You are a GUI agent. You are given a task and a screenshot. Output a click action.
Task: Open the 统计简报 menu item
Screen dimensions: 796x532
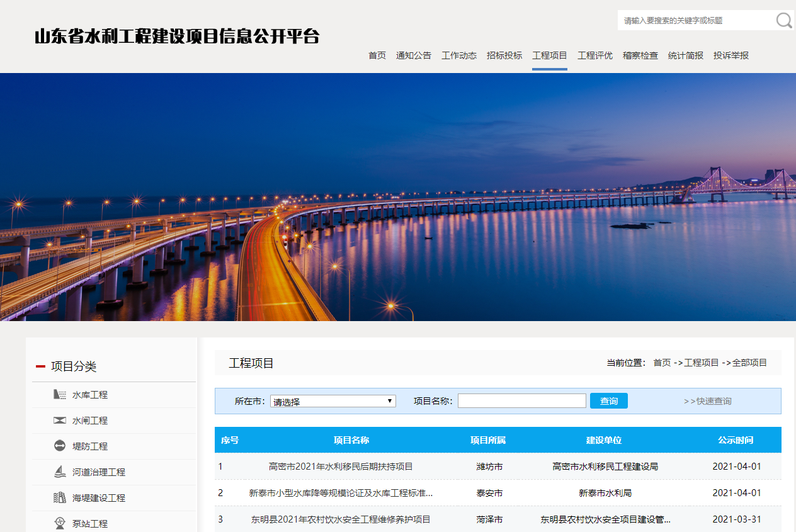point(686,55)
